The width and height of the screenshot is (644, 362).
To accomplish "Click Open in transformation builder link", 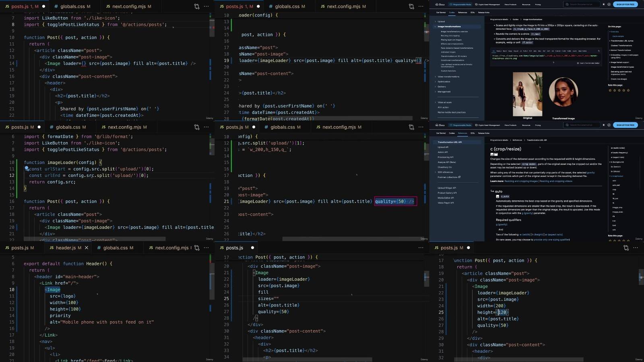I will [x=589, y=63].
